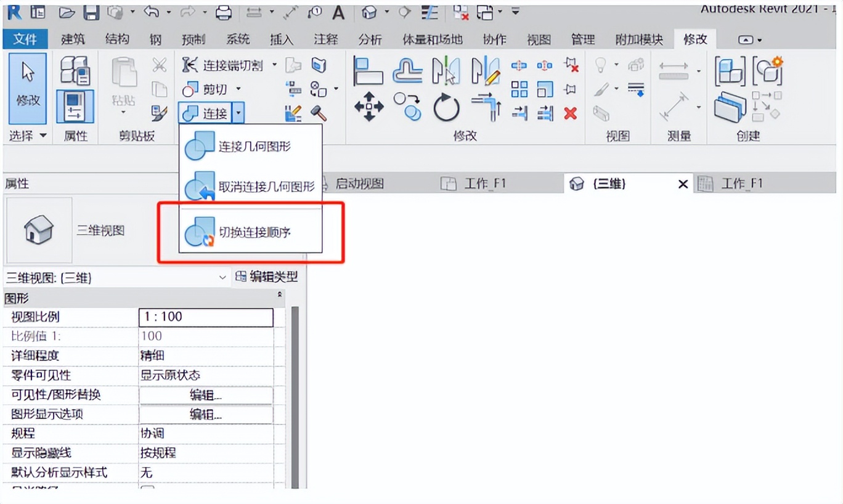Choose Trim/Extend Multiple Elements tool
Screen dimensions: 843x504
click(545, 113)
